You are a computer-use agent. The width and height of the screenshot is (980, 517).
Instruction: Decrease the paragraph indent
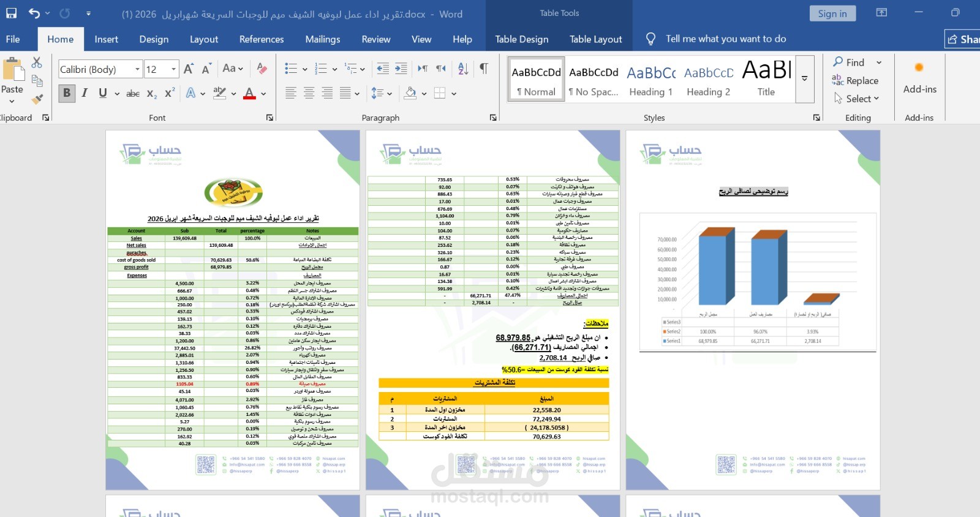point(383,69)
